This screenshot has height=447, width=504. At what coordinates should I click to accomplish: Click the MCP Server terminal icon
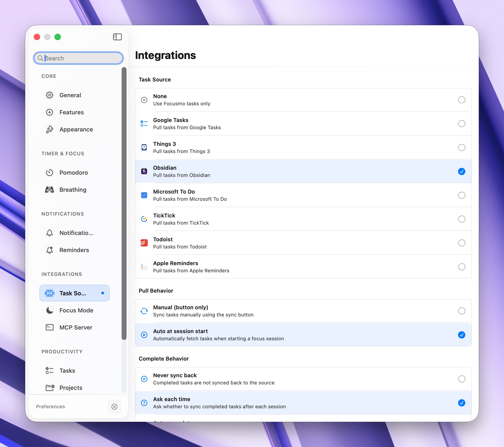[50, 327]
